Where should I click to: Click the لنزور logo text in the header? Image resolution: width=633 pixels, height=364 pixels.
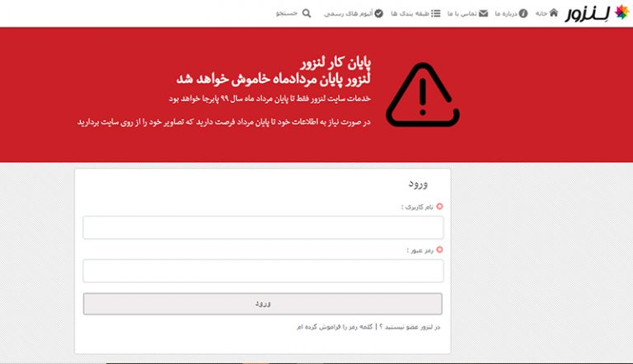(588, 15)
